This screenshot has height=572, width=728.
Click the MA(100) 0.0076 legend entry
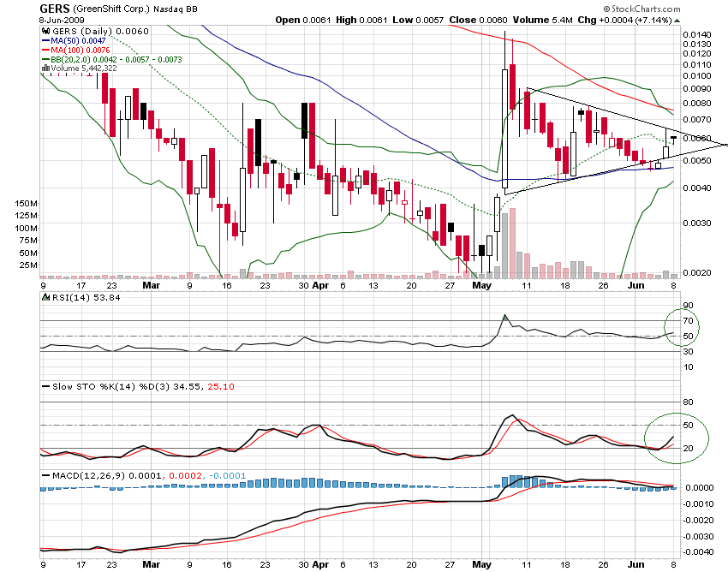[80, 51]
